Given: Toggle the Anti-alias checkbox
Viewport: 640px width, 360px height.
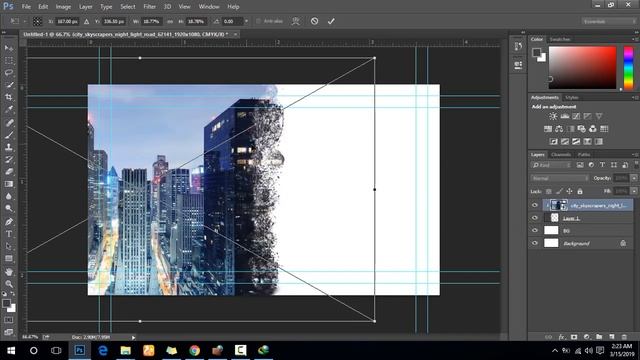Looking at the screenshot, I should click(x=258, y=21).
